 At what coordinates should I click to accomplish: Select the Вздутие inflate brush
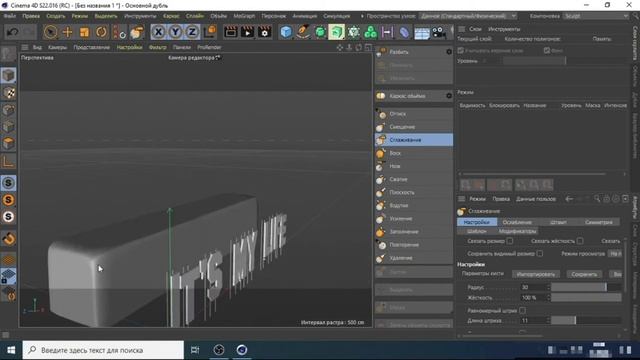pos(413,205)
